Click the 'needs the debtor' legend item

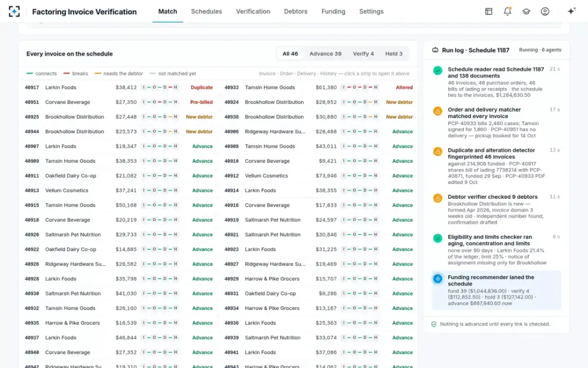click(119, 74)
